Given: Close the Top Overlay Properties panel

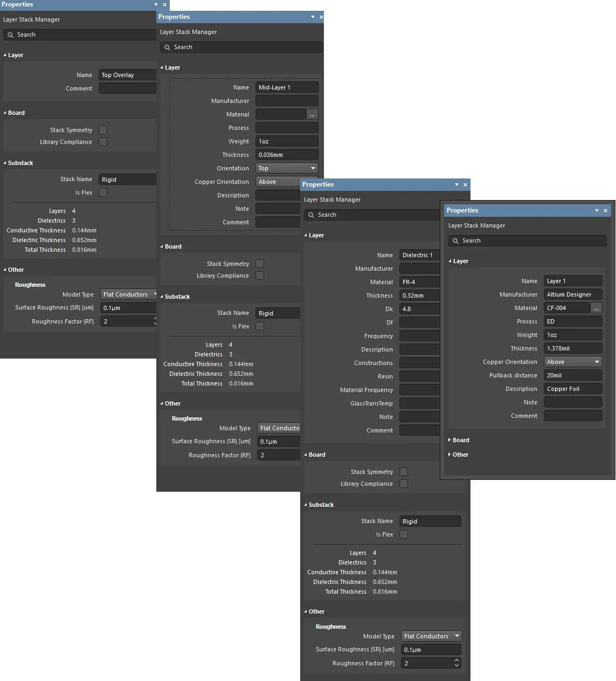Looking at the screenshot, I should click(165, 5).
